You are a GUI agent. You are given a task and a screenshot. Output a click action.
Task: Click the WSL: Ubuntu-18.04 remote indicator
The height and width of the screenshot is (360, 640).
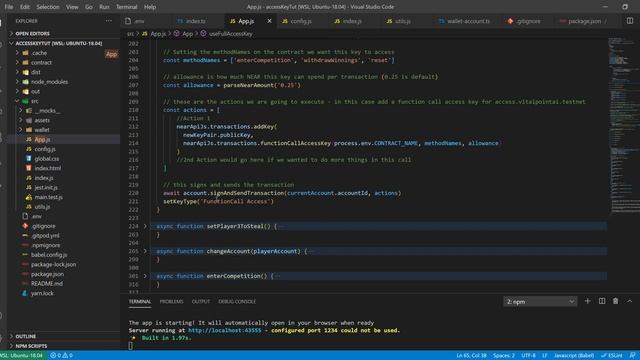[x=22, y=356]
